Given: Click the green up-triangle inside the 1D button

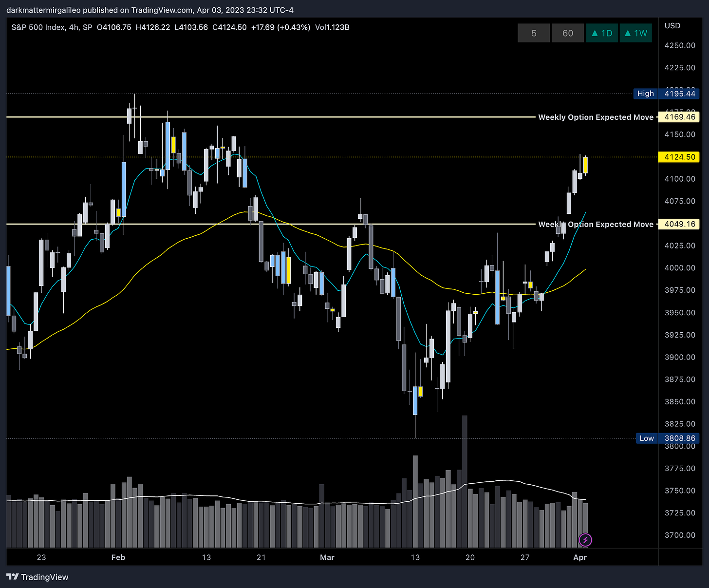Looking at the screenshot, I should click(595, 33).
